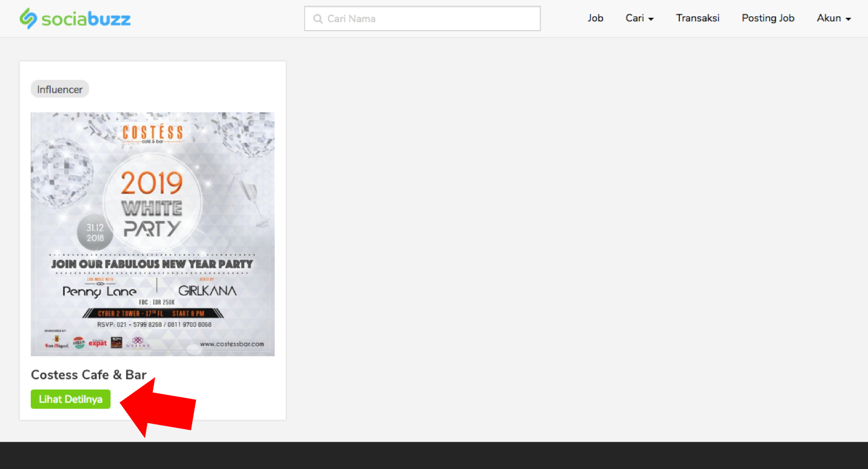Screen dimensions: 868x469
Task: Open the Posting Job page
Action: pyautogui.click(x=768, y=18)
